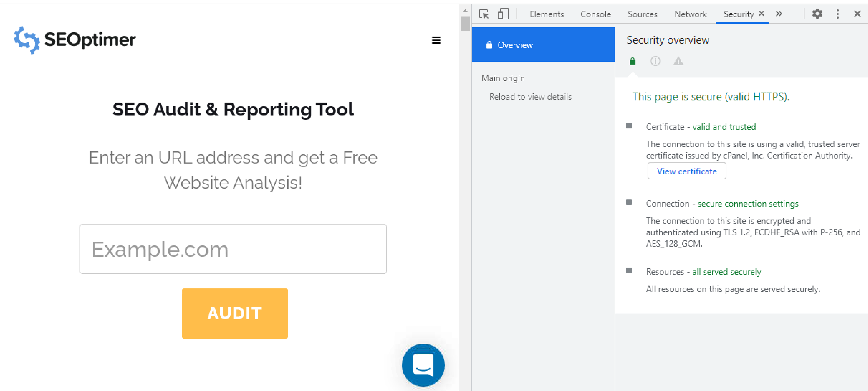Viewport: 868px width, 391px height.
Task: Switch to the Elements tab
Action: (x=547, y=14)
